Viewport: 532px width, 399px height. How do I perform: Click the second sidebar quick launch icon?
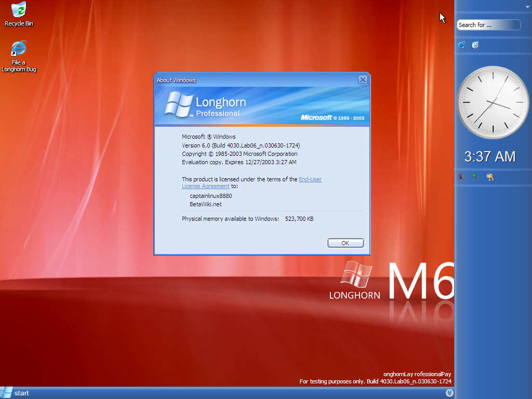point(475,45)
